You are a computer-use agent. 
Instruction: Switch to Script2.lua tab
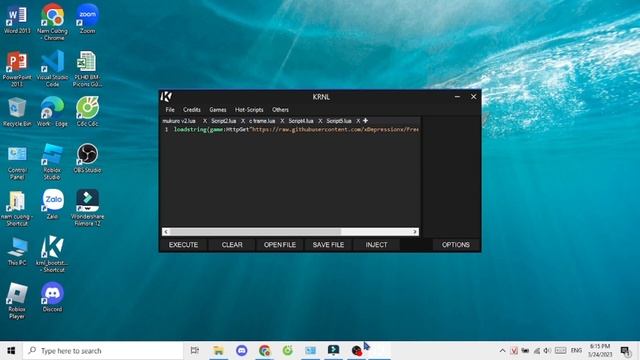223,121
